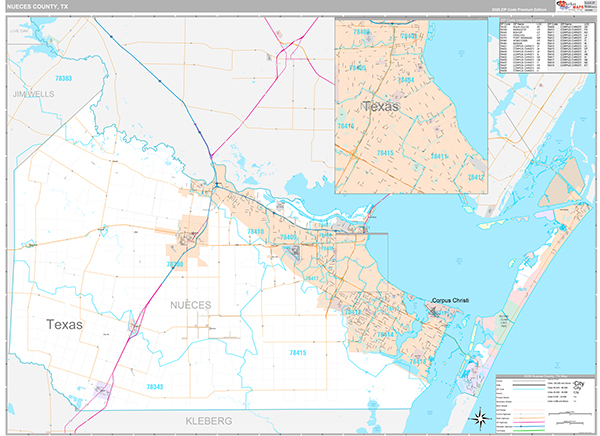Click ZIP label 78411 in the inset map
This screenshot has height=436, width=600.
[439, 156]
